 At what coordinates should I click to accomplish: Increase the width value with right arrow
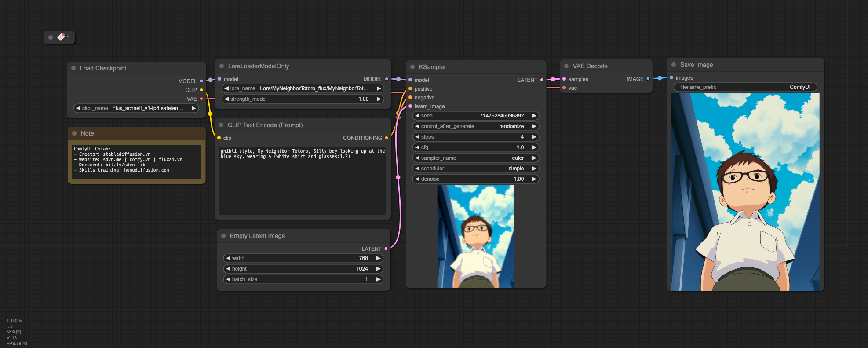coord(378,258)
